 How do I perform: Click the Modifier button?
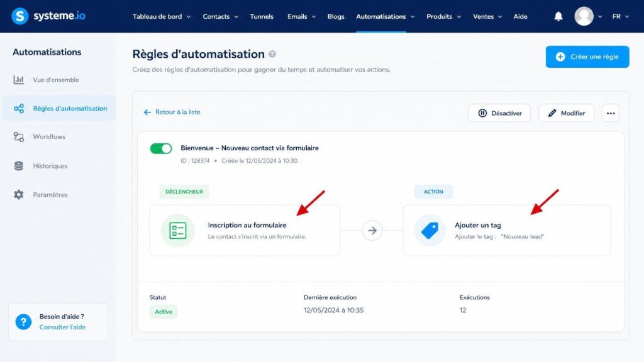tap(566, 113)
